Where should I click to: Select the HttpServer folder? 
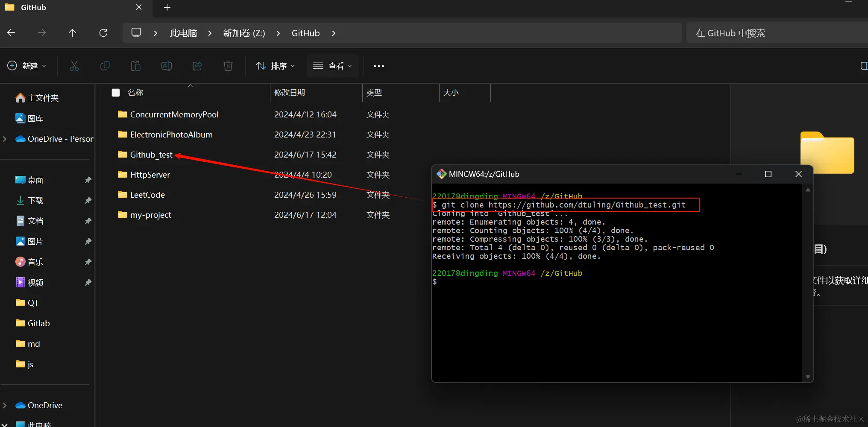click(150, 175)
